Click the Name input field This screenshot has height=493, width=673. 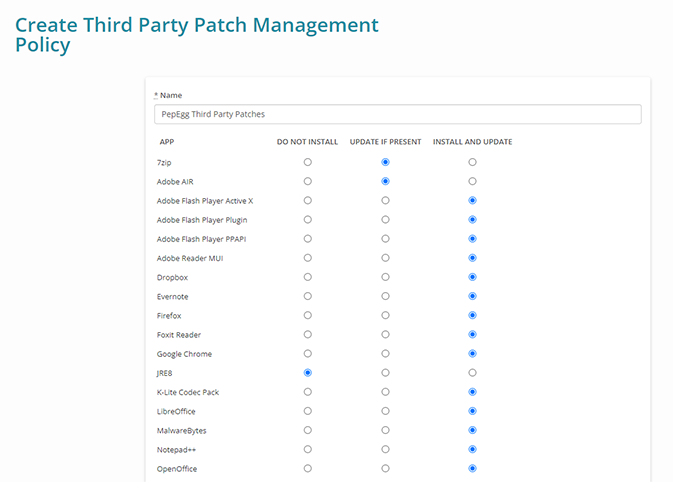pos(397,114)
